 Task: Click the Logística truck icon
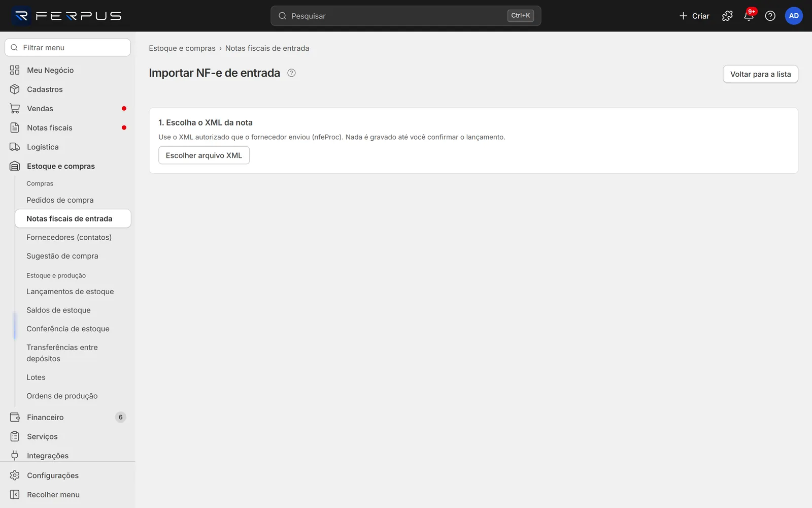(x=15, y=147)
